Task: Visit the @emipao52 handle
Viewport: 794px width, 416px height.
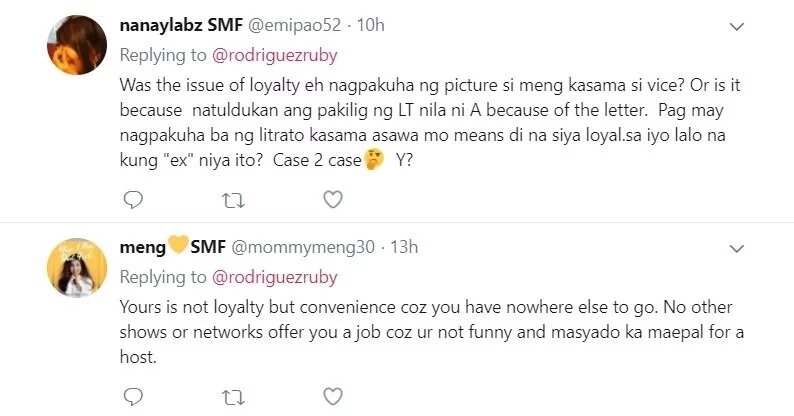Action: click(x=294, y=25)
